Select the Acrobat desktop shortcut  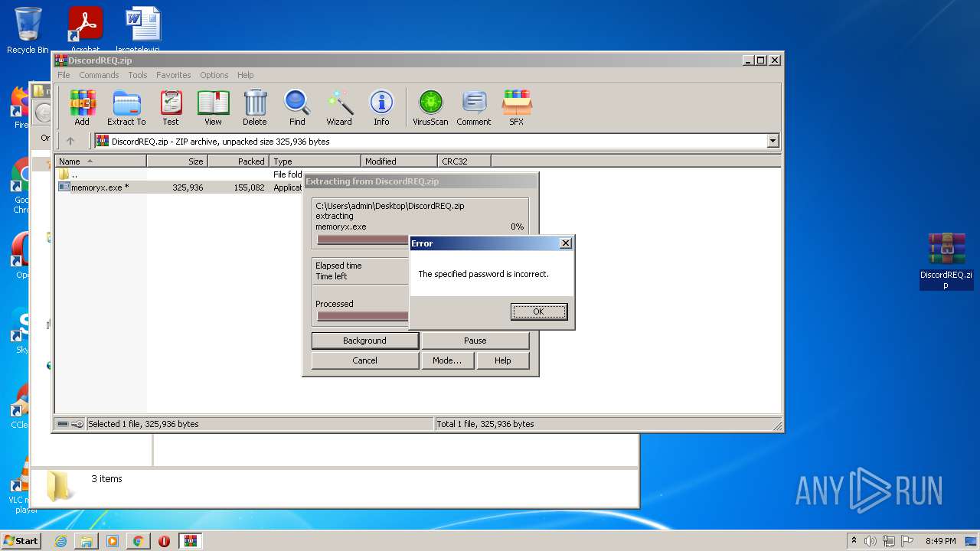click(85, 29)
